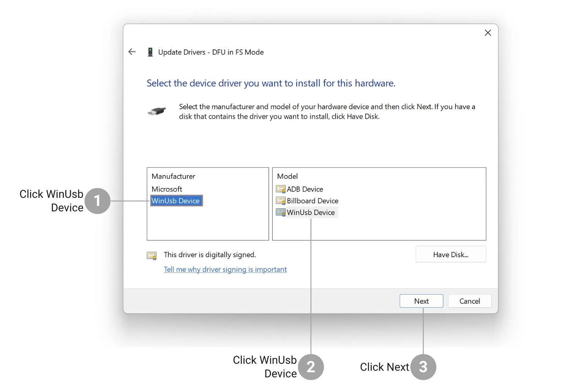The width and height of the screenshot is (583, 392).
Task: Click the Next button
Action: point(421,301)
